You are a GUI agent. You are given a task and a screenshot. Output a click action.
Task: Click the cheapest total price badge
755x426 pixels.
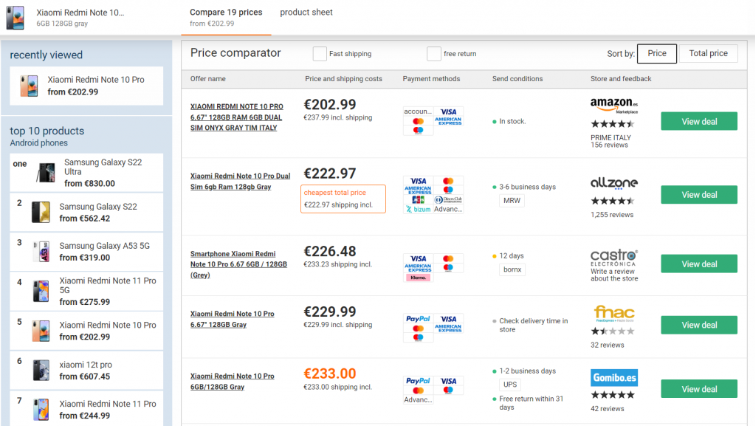343,198
